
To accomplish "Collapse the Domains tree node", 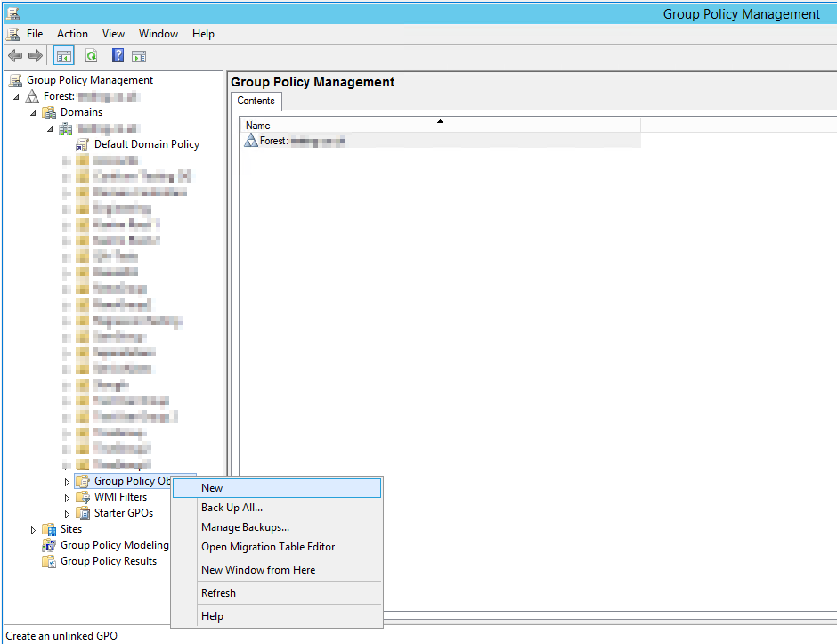I will click(33, 113).
